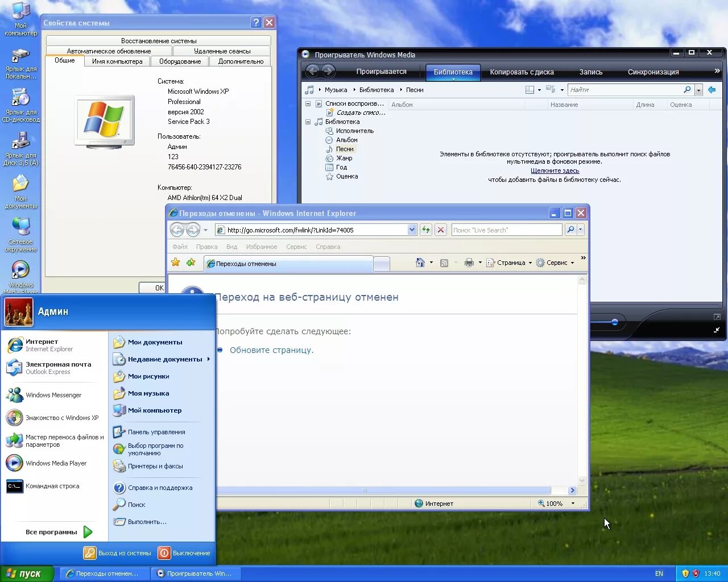Click the search magnifier in Media Player
Viewport: 728px width, 582px height.
click(686, 89)
